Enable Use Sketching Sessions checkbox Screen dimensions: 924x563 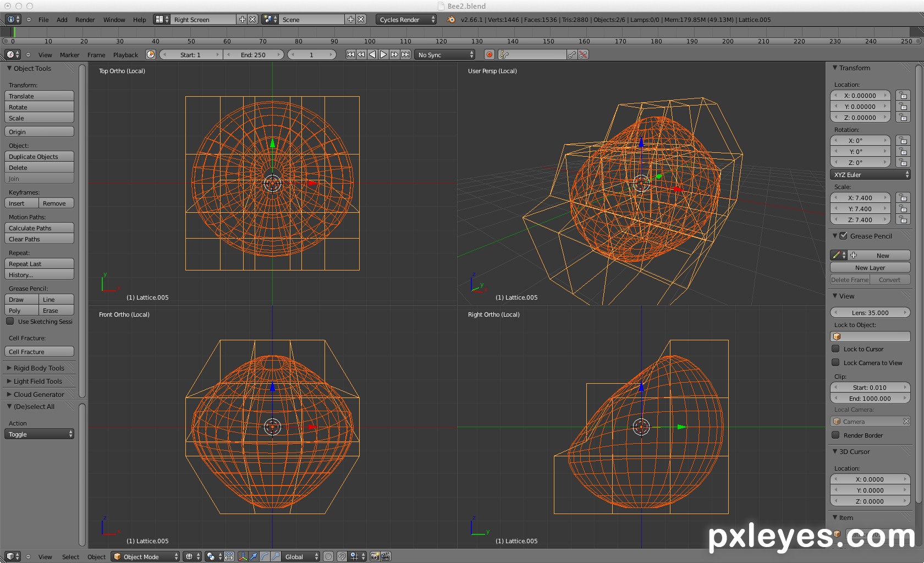coord(10,322)
